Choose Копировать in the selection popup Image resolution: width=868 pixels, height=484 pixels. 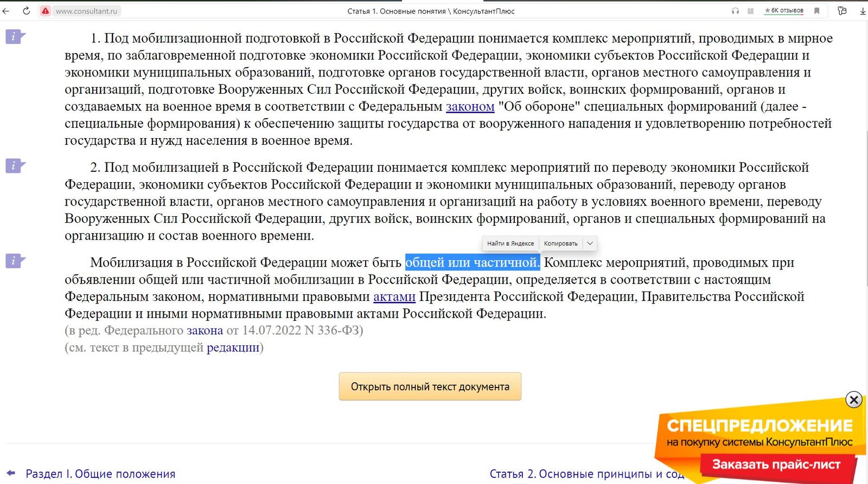(560, 243)
